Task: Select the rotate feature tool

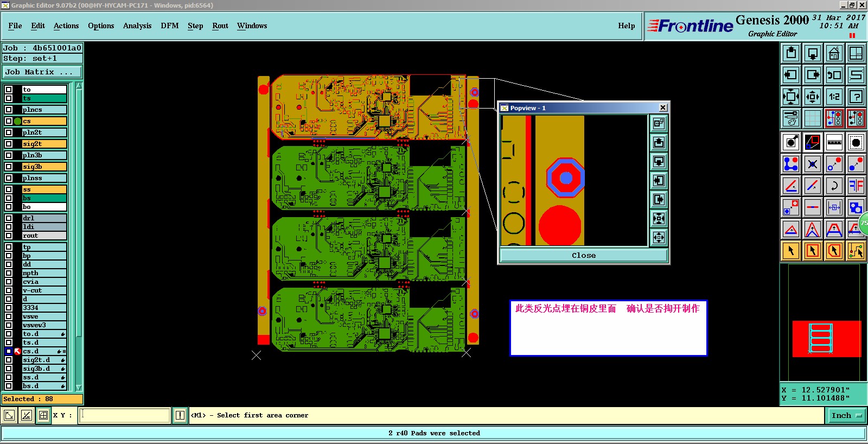Action: point(834,186)
